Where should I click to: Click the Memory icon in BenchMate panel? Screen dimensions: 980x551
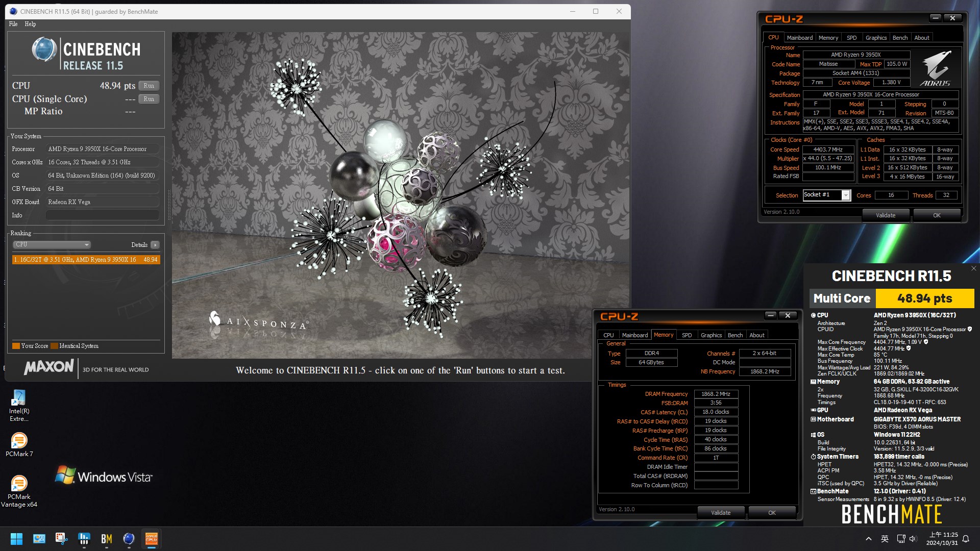[814, 382]
